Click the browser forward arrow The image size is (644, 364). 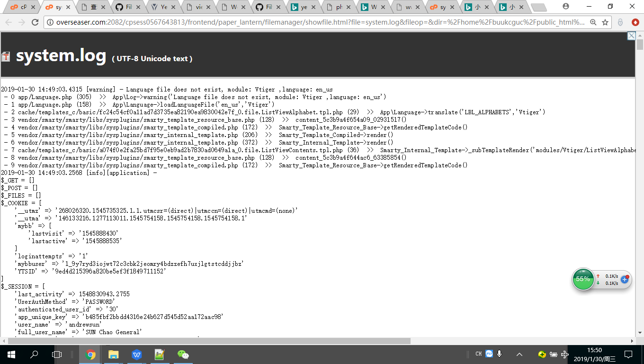(22, 22)
